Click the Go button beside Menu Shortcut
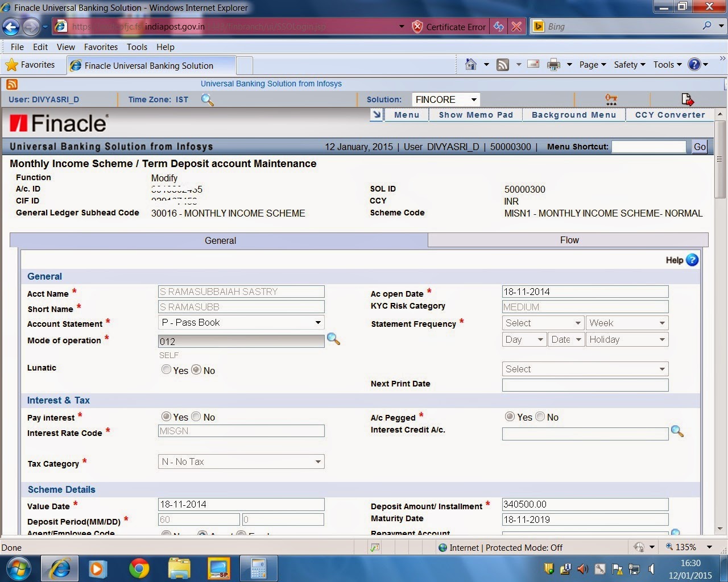The width and height of the screenshot is (728, 582). pos(700,147)
